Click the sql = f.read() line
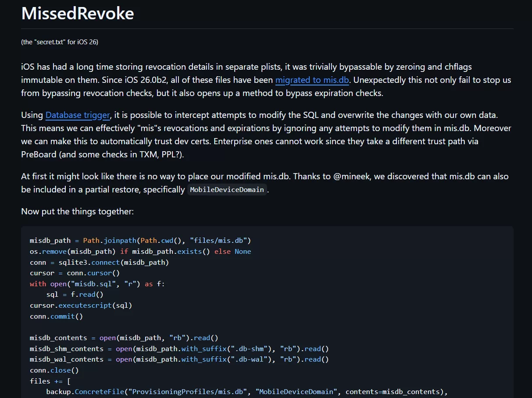 75,295
